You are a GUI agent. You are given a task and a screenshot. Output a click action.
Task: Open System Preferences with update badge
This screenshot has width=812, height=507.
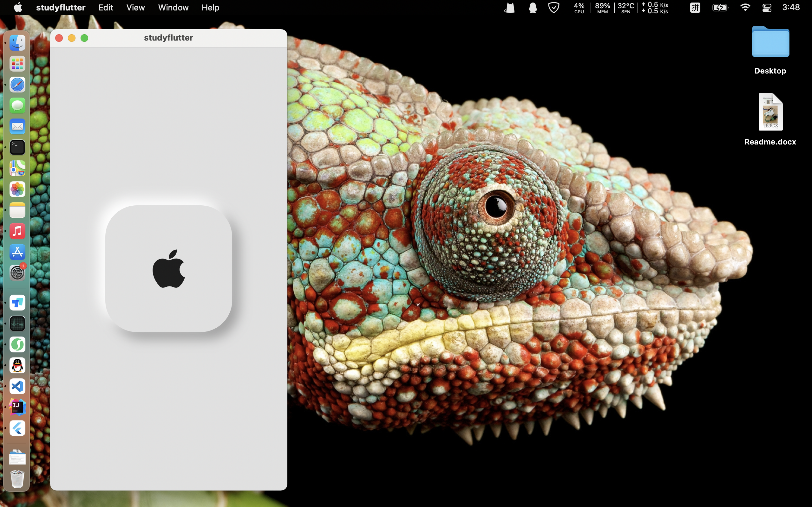(17, 273)
